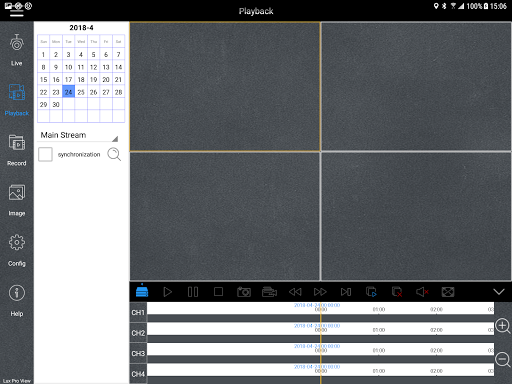Stop the playback
The width and height of the screenshot is (512, 384).
[218, 292]
